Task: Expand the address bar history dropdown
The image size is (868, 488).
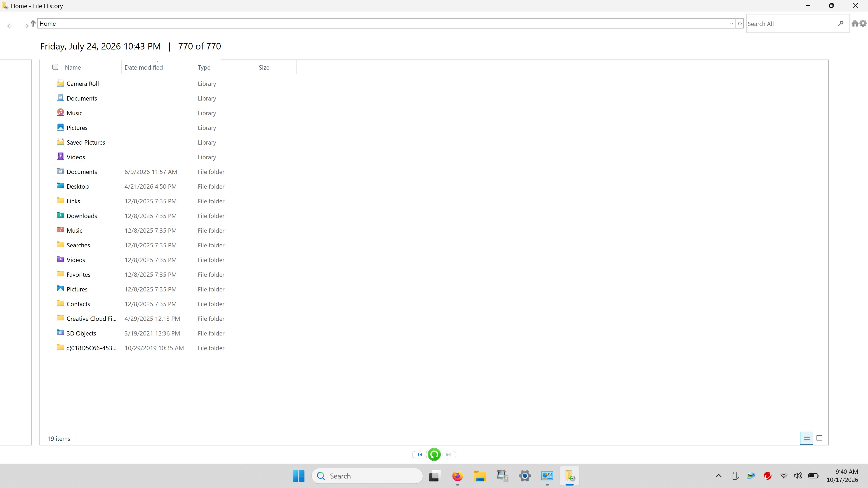Action: click(731, 23)
